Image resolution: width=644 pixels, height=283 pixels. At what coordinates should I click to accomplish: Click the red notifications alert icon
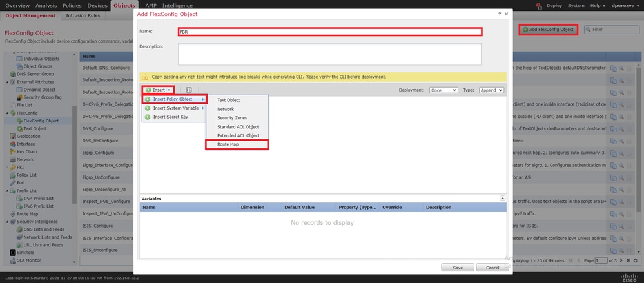(539, 6)
